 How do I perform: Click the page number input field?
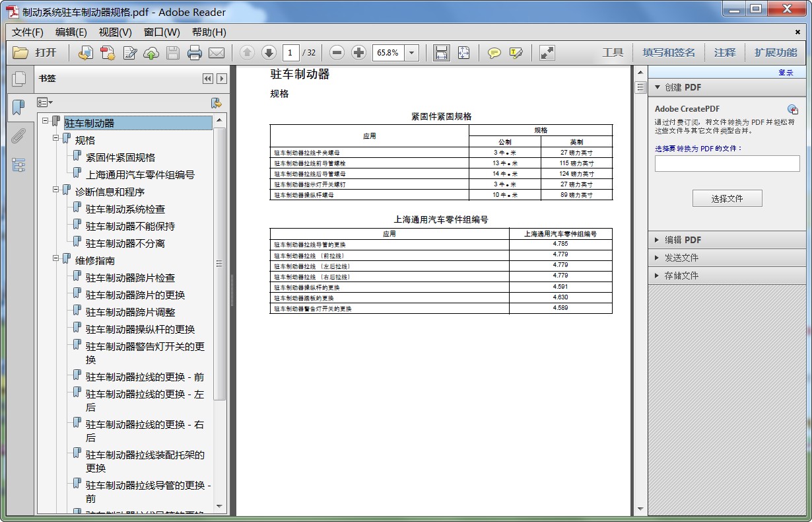click(290, 53)
